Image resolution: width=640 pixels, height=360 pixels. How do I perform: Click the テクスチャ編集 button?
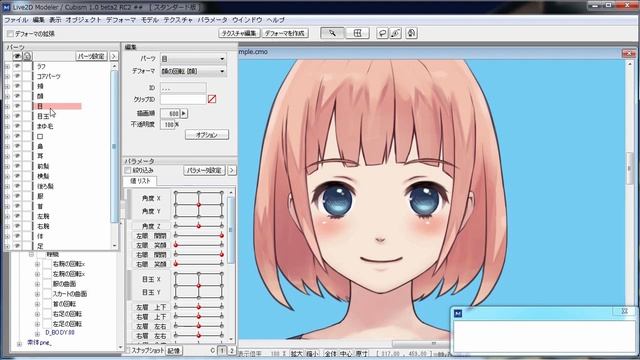[x=239, y=33]
